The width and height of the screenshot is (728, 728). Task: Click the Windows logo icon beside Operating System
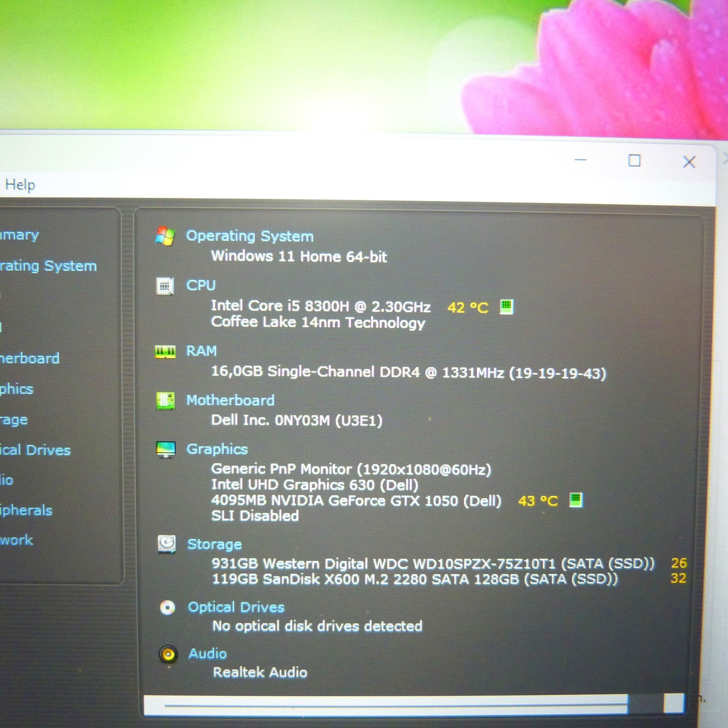coord(165,236)
